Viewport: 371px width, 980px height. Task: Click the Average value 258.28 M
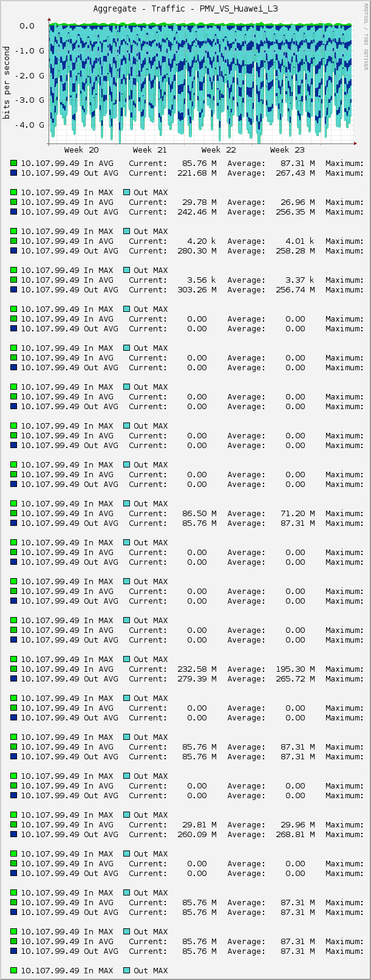[295, 251]
